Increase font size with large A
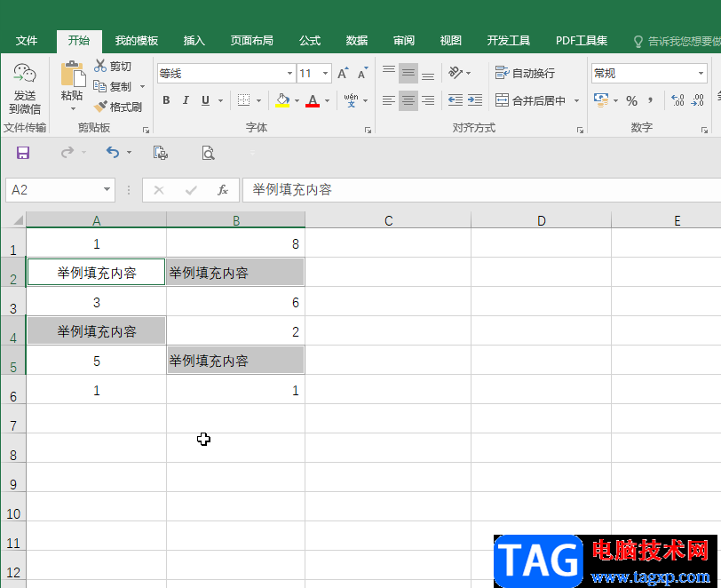Viewport: 721px width, 588px height. click(343, 73)
